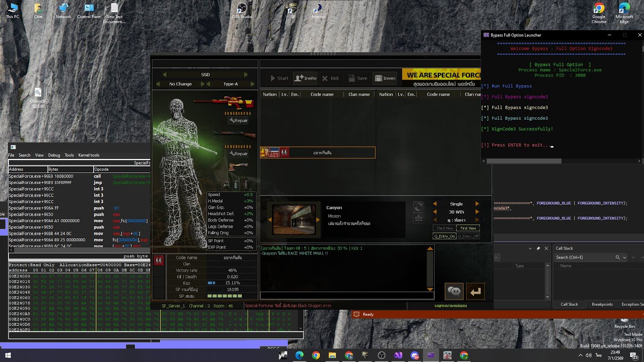Open Visual Studio icon in taskbar
This screenshot has height=362, width=644.
point(398,355)
